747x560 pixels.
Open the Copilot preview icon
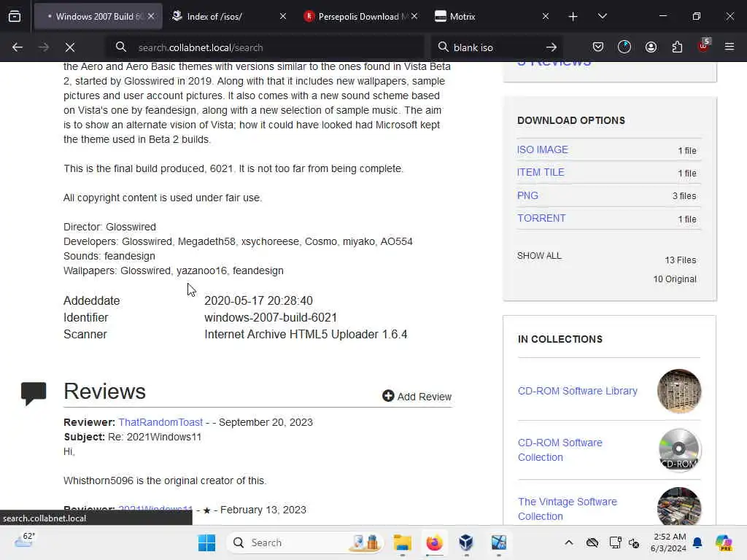(x=724, y=542)
